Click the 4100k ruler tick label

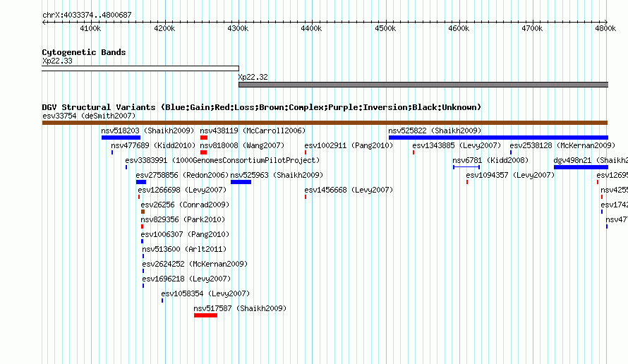tap(90, 28)
